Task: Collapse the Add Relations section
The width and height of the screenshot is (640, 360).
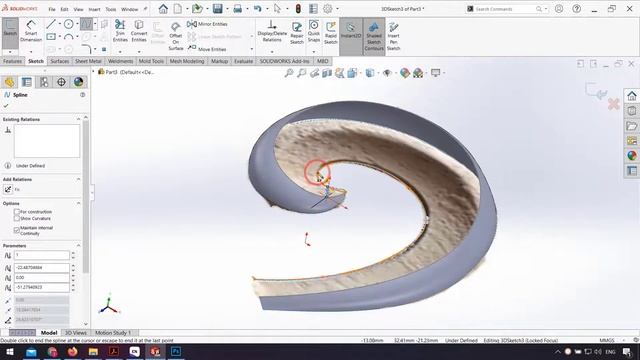Action: (x=78, y=179)
